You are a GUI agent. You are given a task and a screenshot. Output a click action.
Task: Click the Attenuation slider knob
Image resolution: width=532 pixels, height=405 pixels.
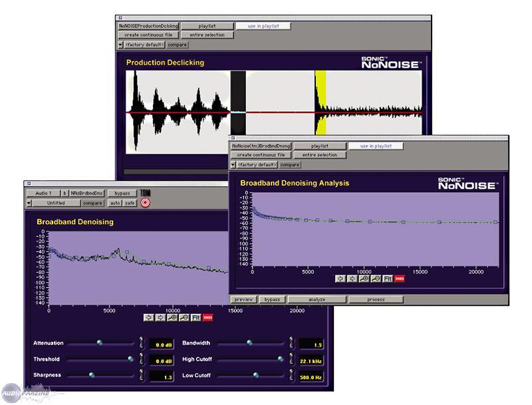(x=100, y=343)
